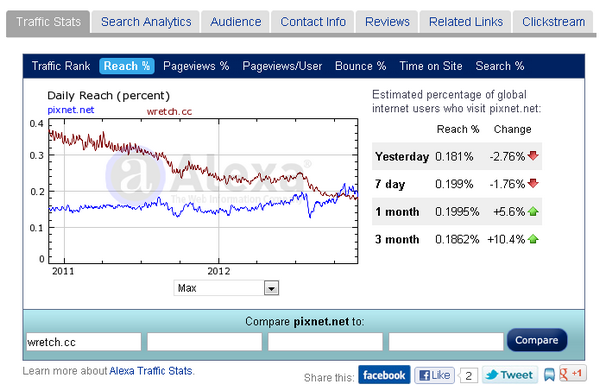Click the Yesterday row label

[x=402, y=157]
